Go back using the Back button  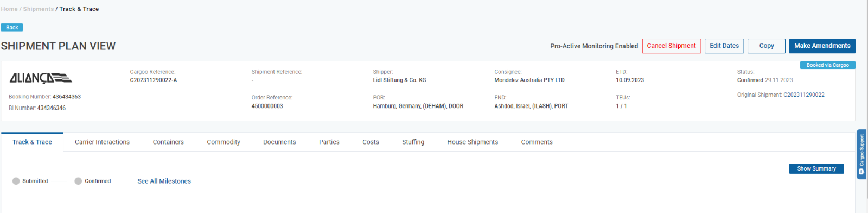coord(12,27)
